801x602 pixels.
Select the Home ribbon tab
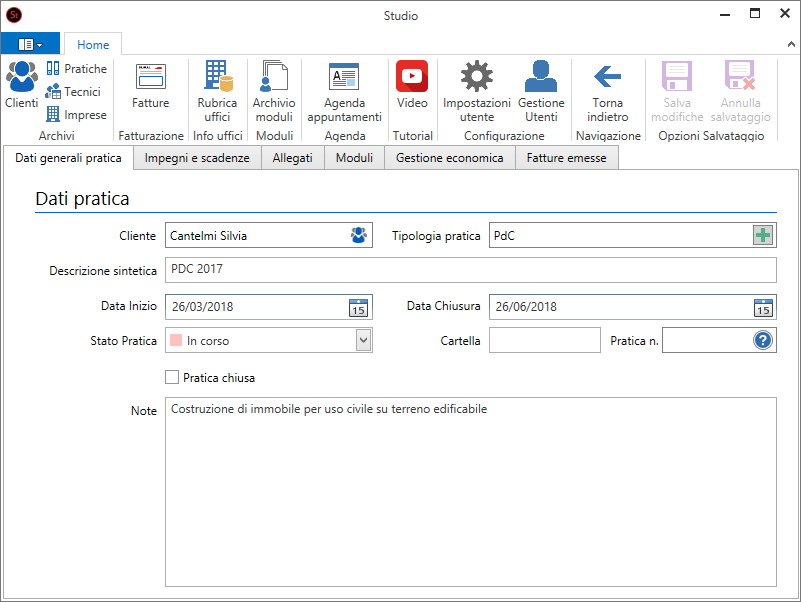pos(93,44)
